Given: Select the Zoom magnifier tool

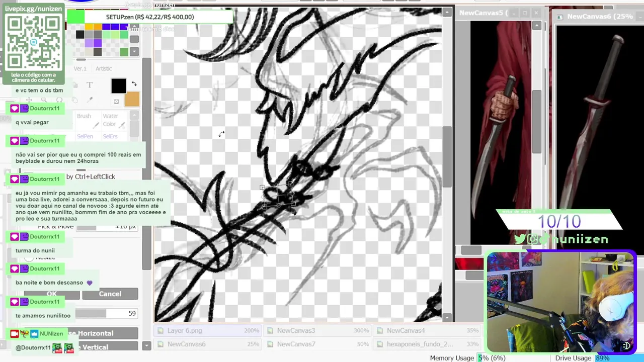Looking at the screenshot, I should point(44,100).
